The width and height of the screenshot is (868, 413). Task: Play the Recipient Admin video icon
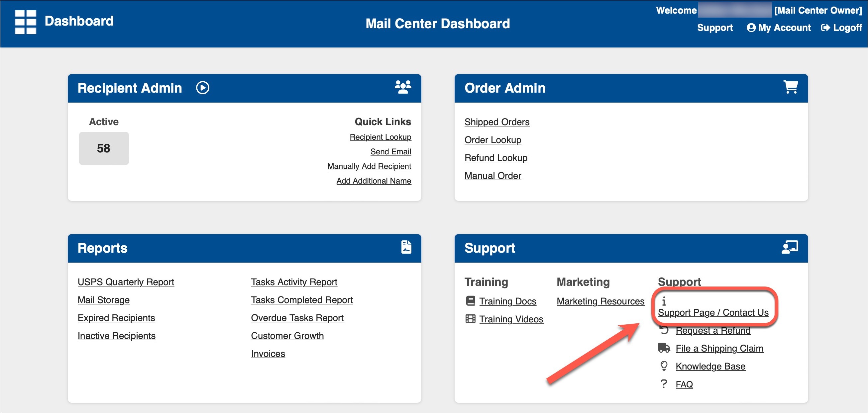click(202, 88)
